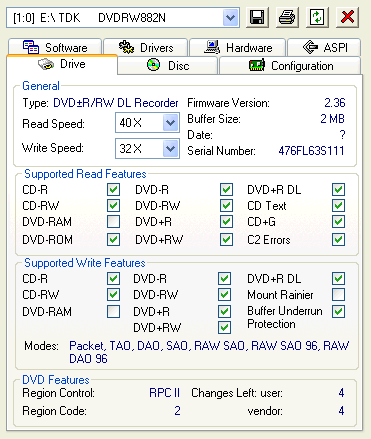This screenshot has width=371, height=439.
Task: Toggle Buffer Underrun Protection checkbox
Action: pos(338,311)
